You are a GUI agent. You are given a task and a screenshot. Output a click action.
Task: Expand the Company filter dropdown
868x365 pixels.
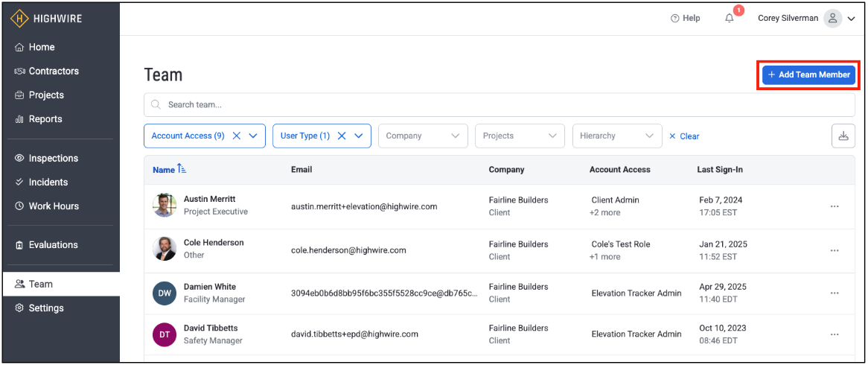(424, 136)
